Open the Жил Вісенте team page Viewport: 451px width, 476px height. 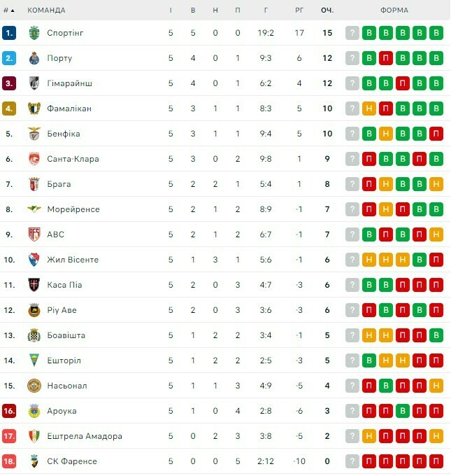(x=73, y=260)
